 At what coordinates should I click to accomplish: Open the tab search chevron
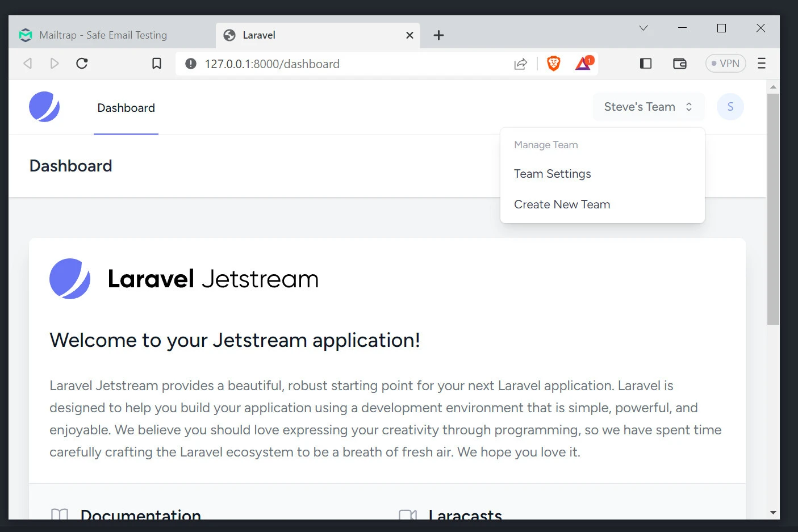[x=644, y=28]
